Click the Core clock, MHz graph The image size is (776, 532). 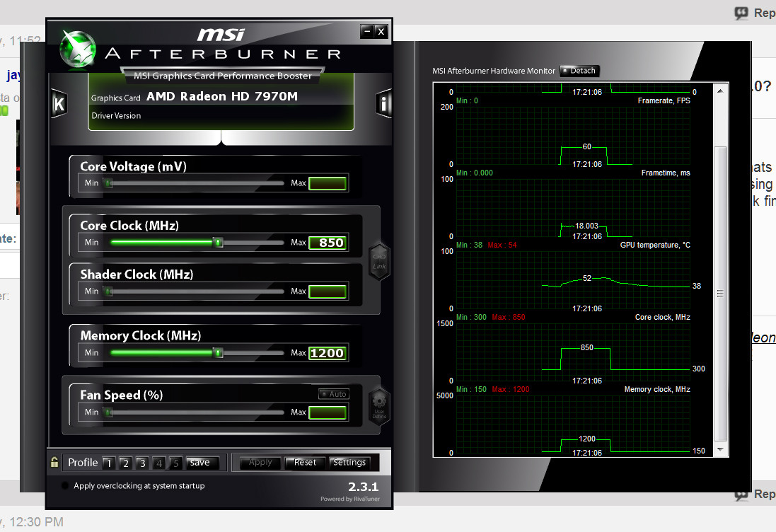(x=573, y=352)
